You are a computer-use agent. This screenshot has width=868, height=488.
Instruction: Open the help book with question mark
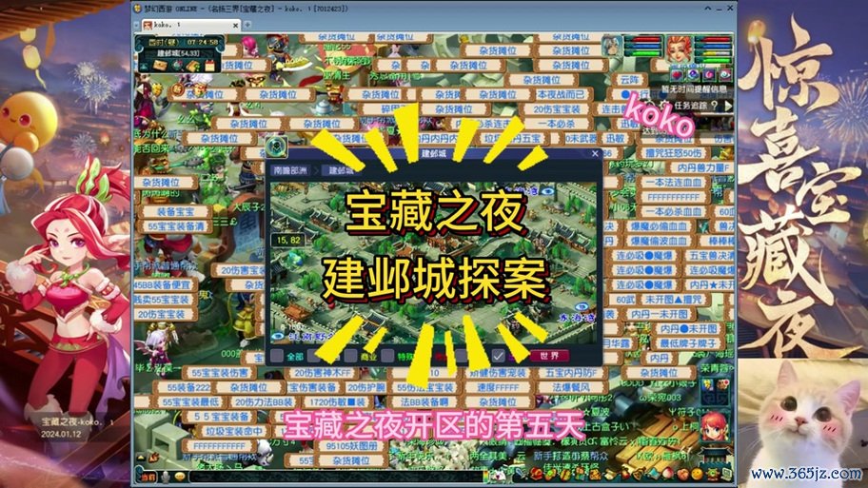pos(193,67)
